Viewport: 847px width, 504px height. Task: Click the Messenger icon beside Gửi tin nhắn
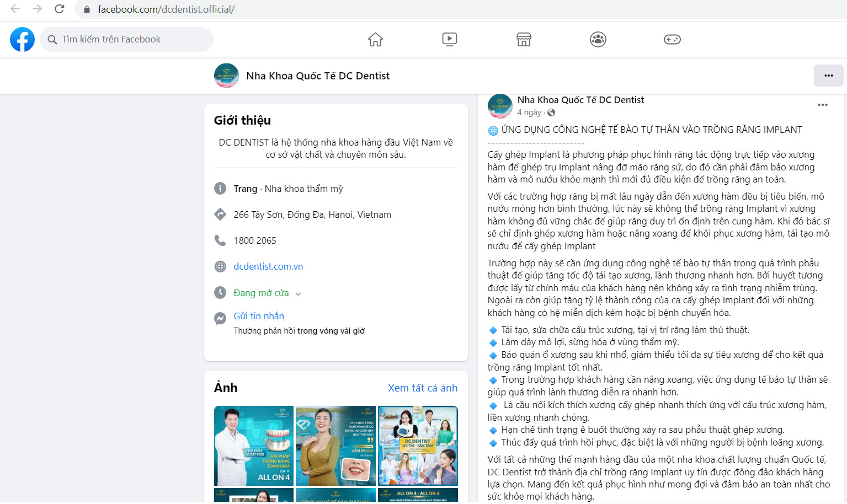click(x=220, y=318)
